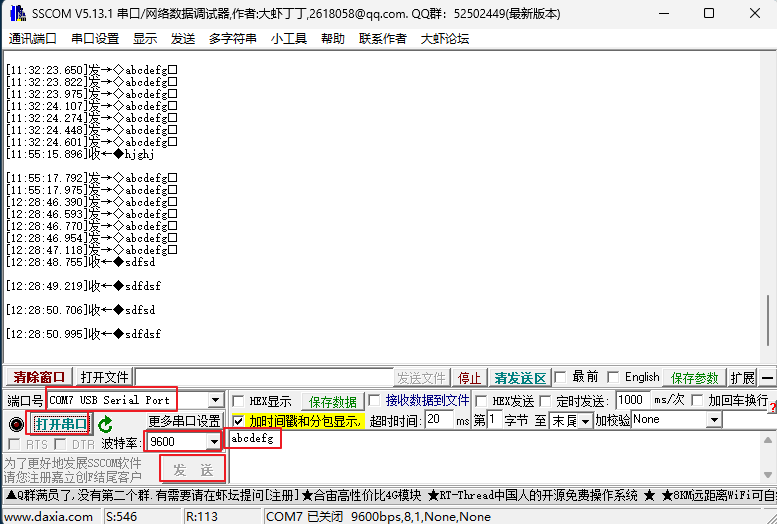This screenshot has height=524, width=777.
Task: Open the 小工具 menu
Action: 289,39
